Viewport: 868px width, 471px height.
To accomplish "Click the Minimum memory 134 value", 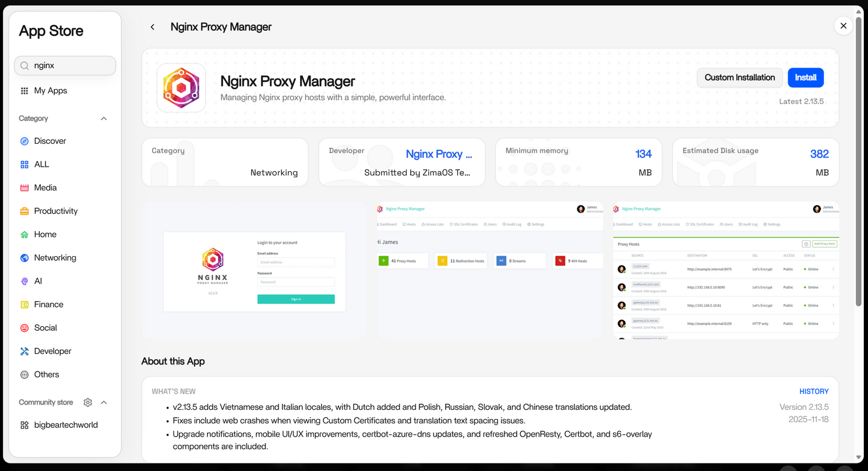I will click(643, 154).
